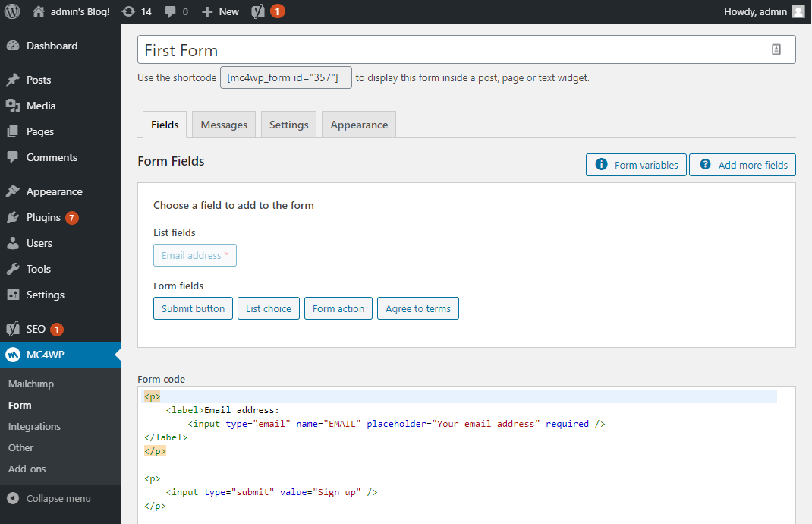Open the Settings tab of the form
This screenshot has width=812, height=524.
[x=288, y=125]
